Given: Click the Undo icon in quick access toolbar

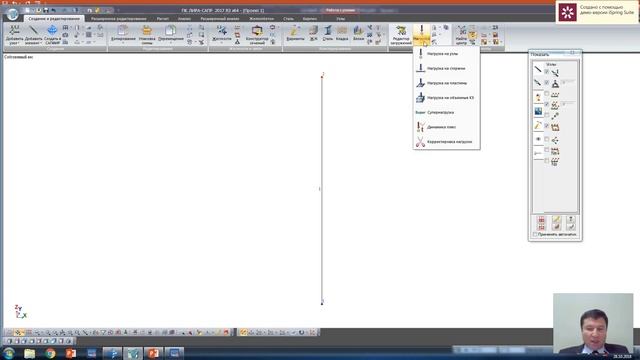Looking at the screenshot, I should [x=53, y=10].
